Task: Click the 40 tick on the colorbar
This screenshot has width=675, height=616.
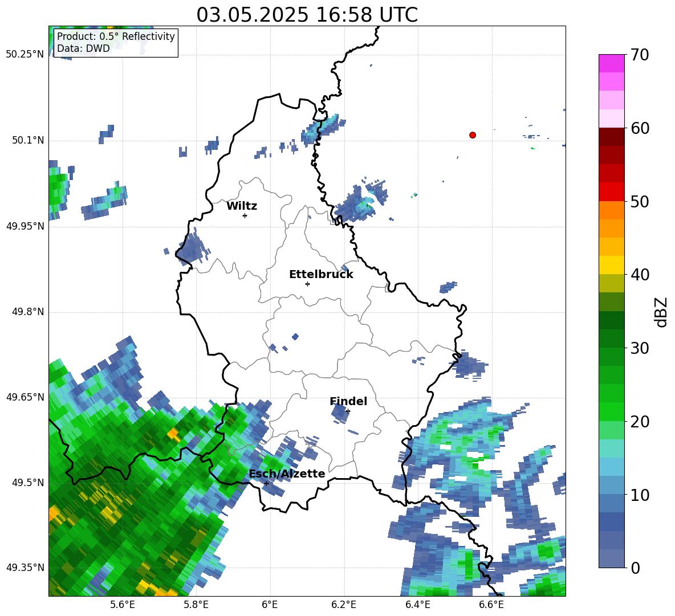Action: 639,275
